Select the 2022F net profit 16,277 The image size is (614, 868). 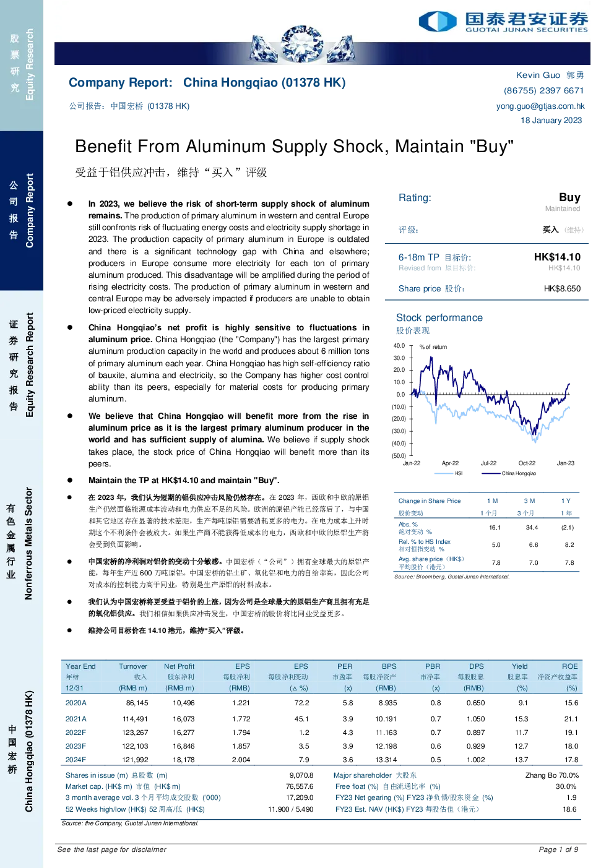[184, 733]
